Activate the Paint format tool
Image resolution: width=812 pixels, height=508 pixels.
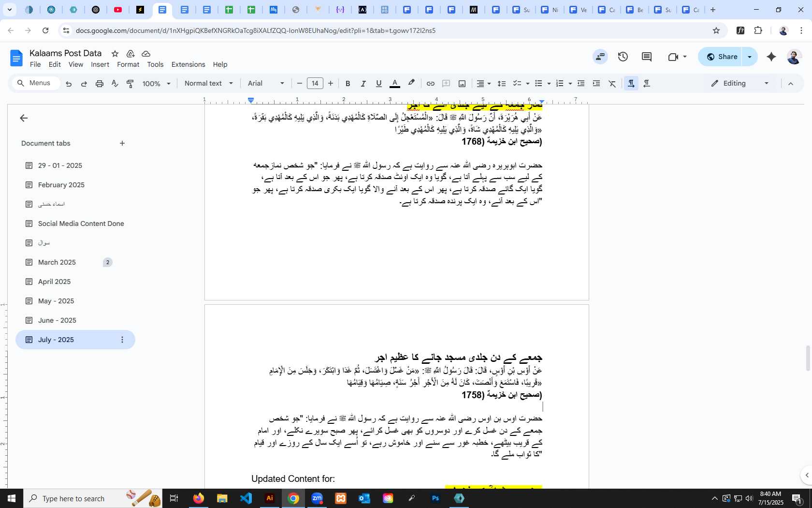(130, 84)
